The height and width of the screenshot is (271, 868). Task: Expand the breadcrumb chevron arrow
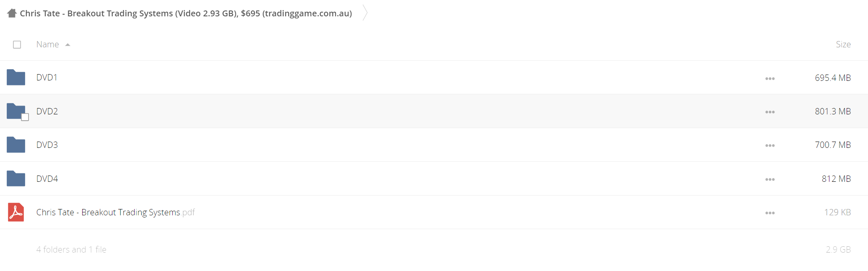[x=365, y=13]
